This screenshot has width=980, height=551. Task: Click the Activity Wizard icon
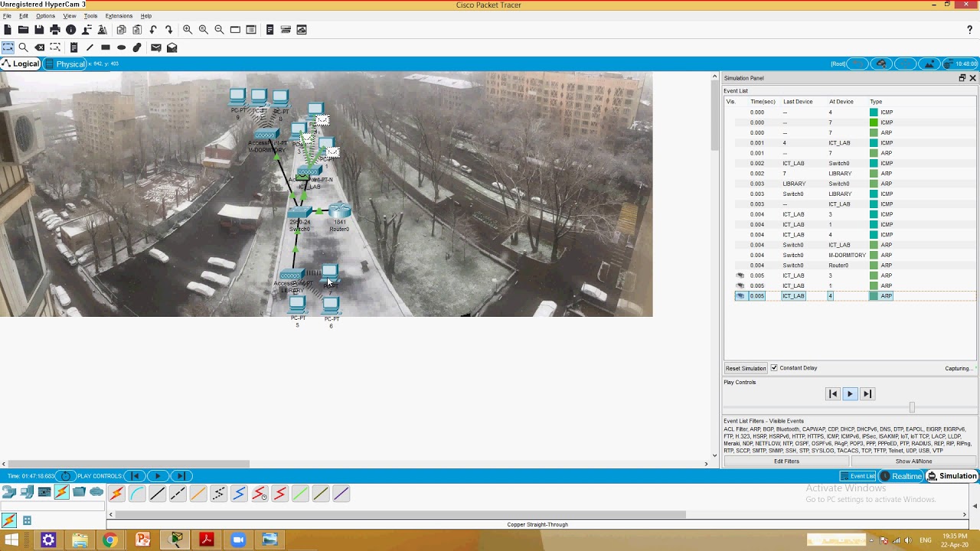(x=103, y=30)
